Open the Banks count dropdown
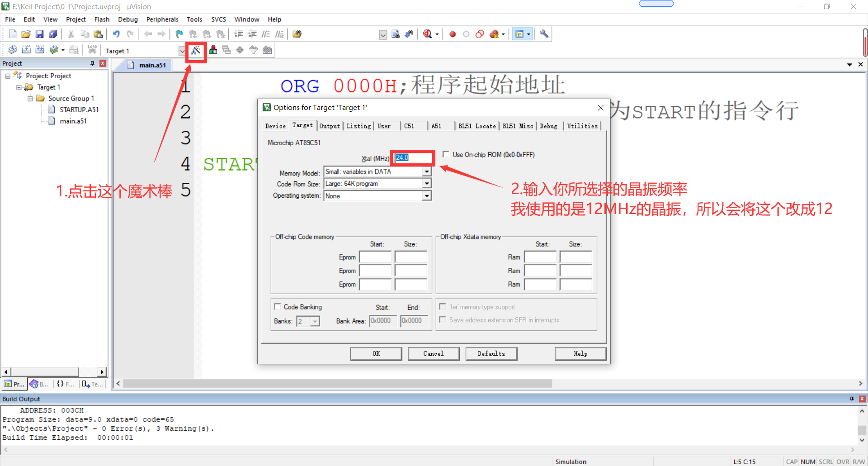 click(x=315, y=321)
